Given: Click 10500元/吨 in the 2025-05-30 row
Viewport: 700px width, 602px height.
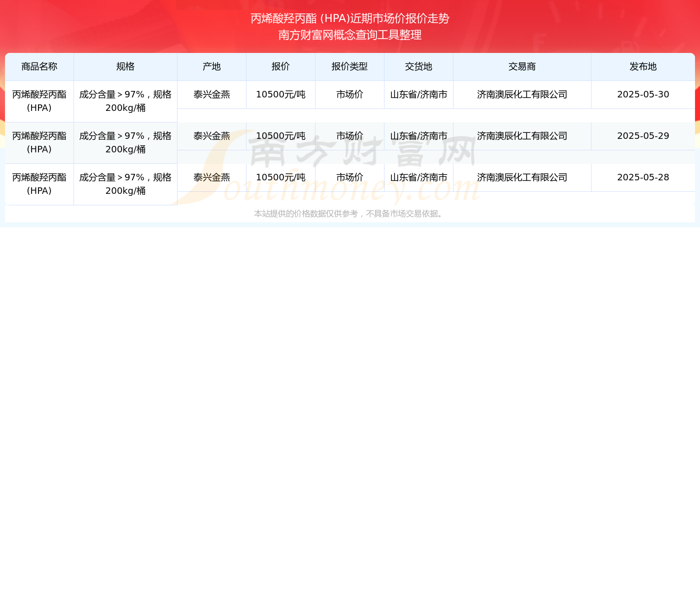Looking at the screenshot, I should pos(281,95).
